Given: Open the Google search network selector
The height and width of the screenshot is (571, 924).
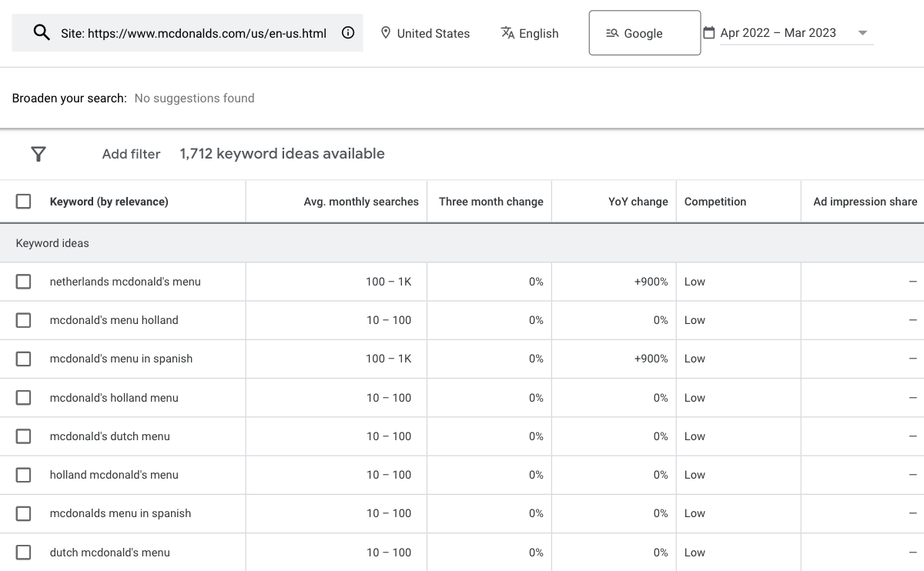Looking at the screenshot, I should point(644,33).
